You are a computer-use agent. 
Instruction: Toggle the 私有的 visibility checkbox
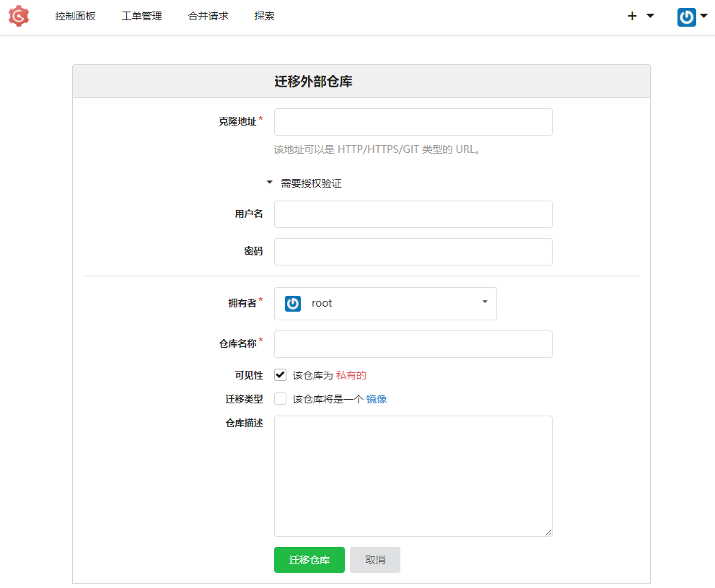[x=281, y=375]
